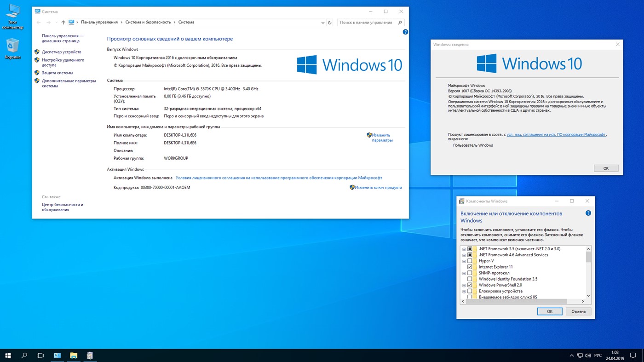644x362 pixels.
Task: Open the address bar history dropdown
Action: [x=323, y=22]
